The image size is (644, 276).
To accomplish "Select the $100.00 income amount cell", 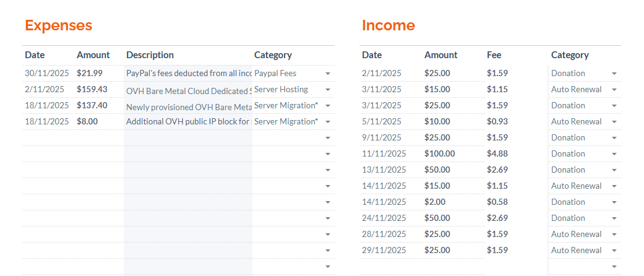I will click(x=439, y=153).
